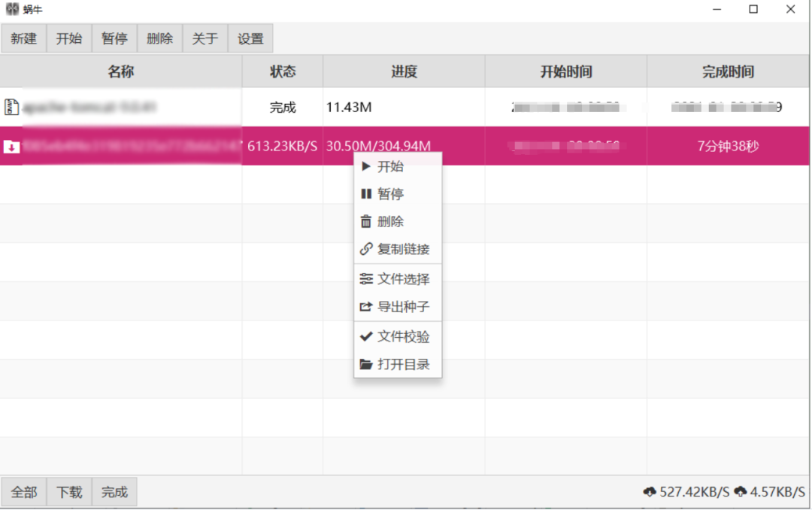Click the open folder icon for 打开目录

(x=366, y=364)
